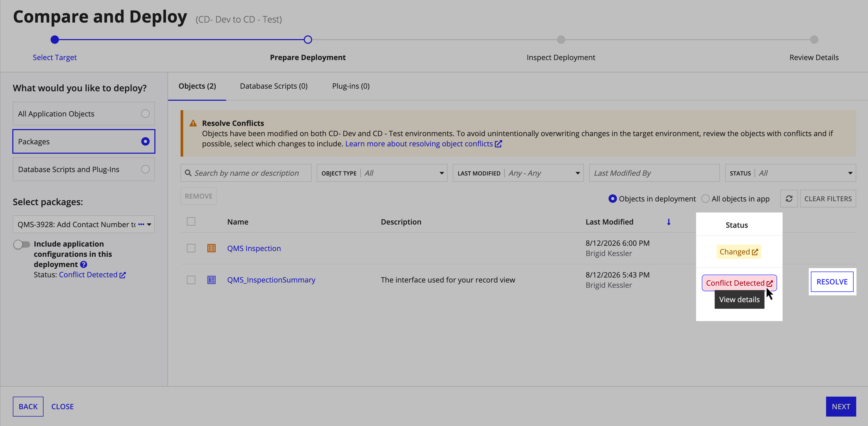Image resolution: width=868 pixels, height=426 pixels.
Task: Switch to Database Scripts (0) tab
Action: click(274, 86)
